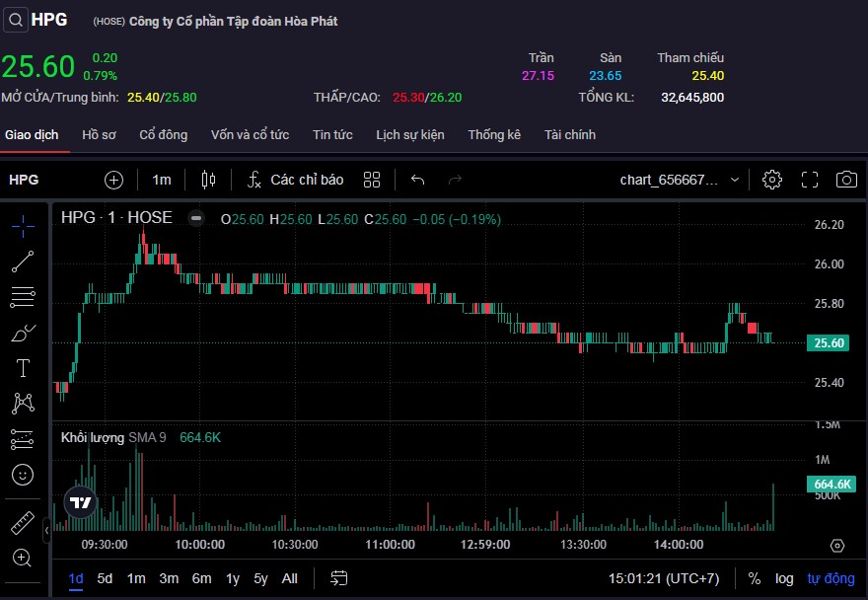
Task: Select the trend line drawing tool
Action: [x=23, y=262]
